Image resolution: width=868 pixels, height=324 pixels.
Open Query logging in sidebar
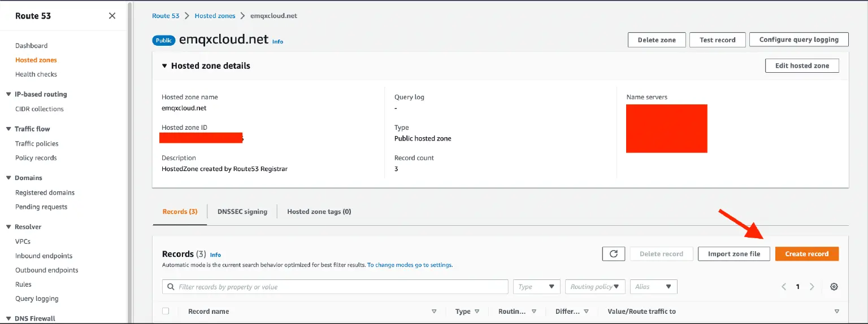tap(37, 299)
